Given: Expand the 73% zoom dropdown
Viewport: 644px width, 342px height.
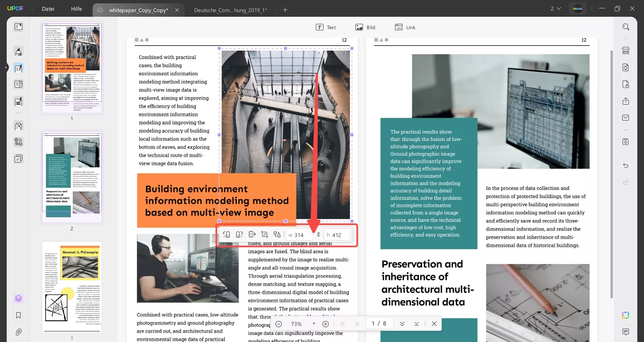Looking at the screenshot, I should click(314, 324).
